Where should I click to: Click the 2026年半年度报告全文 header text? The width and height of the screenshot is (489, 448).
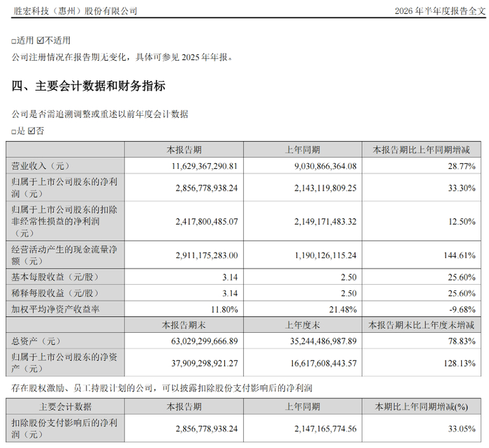(x=440, y=11)
